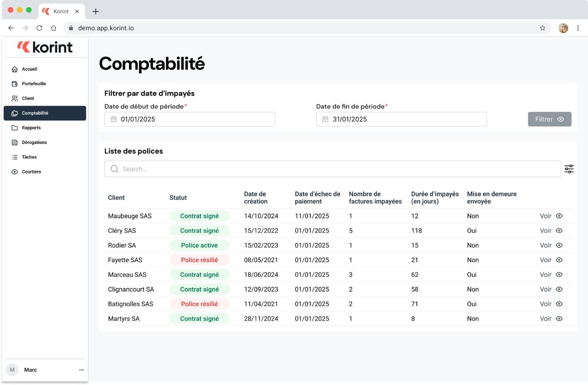
Task: Click the Korint logo in sidebar
Action: point(45,47)
